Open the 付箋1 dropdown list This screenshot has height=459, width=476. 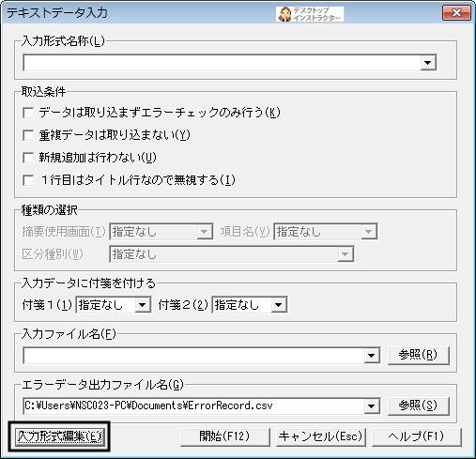pyautogui.click(x=143, y=305)
